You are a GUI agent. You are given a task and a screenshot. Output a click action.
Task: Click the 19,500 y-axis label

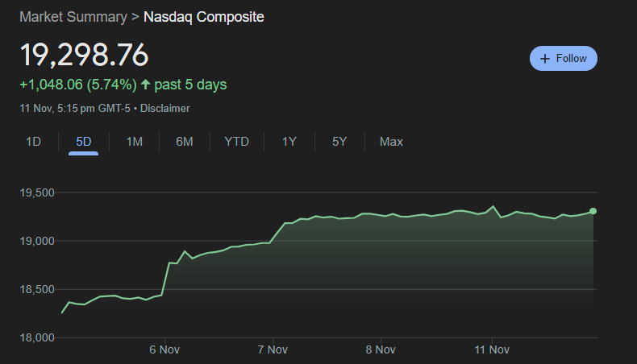37,192
